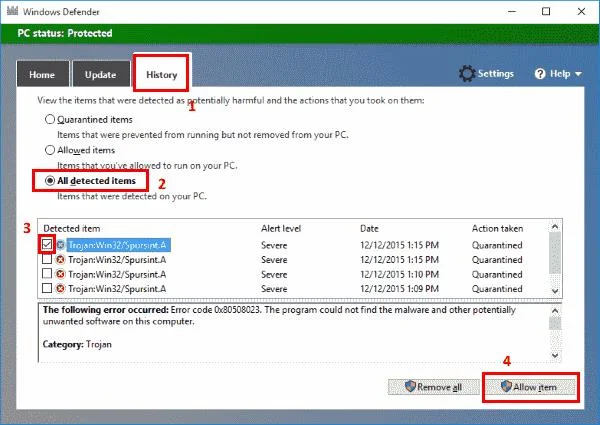Open Settings via the gear icon
600x425 pixels.
[467, 73]
